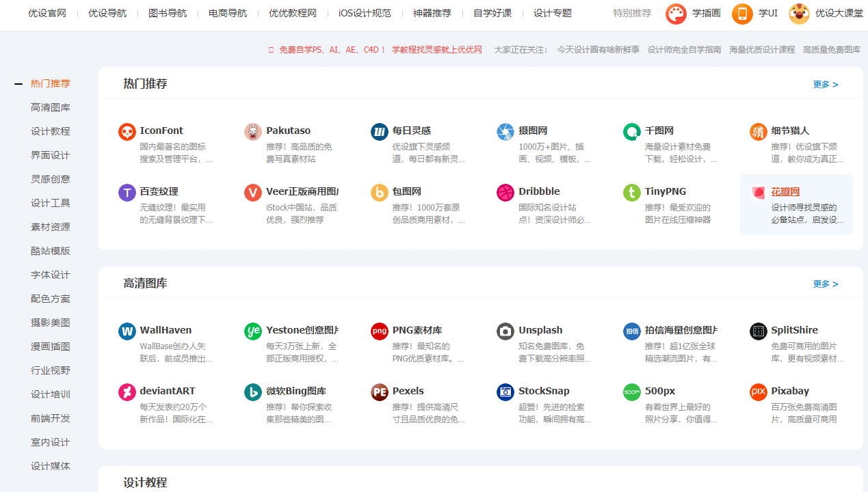This screenshot has width=868, height=492.
Task: Select 自学好课 in the top navigation
Action: click(492, 13)
